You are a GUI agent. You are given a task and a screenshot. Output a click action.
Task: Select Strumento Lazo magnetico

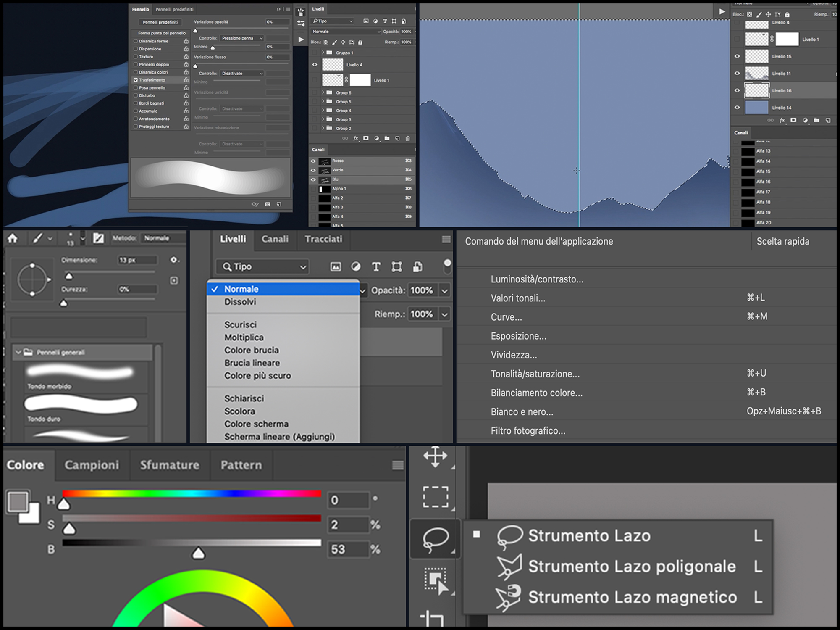[x=618, y=597]
